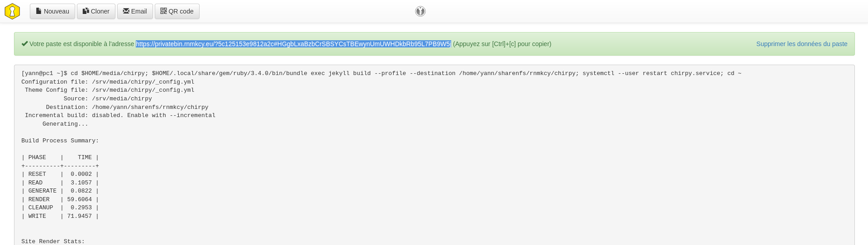Click the RENDER row showing 59.6064
The width and height of the screenshot is (868, 245).
point(60,199)
